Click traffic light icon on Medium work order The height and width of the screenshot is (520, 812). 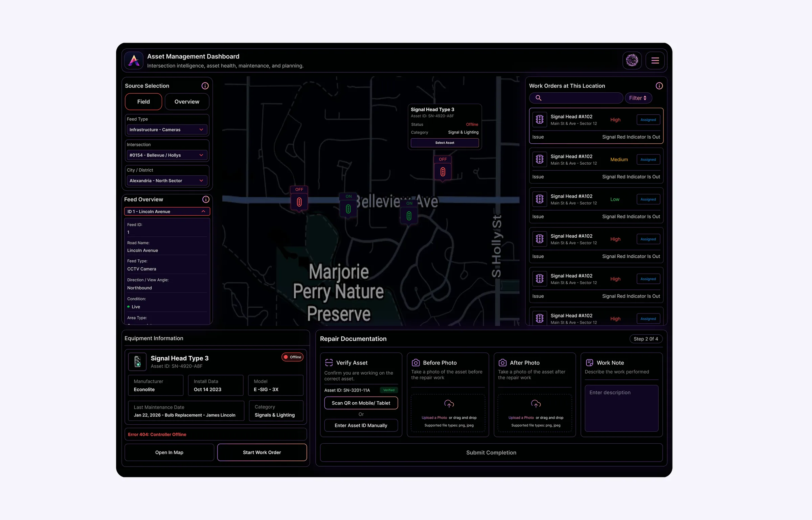tap(540, 159)
